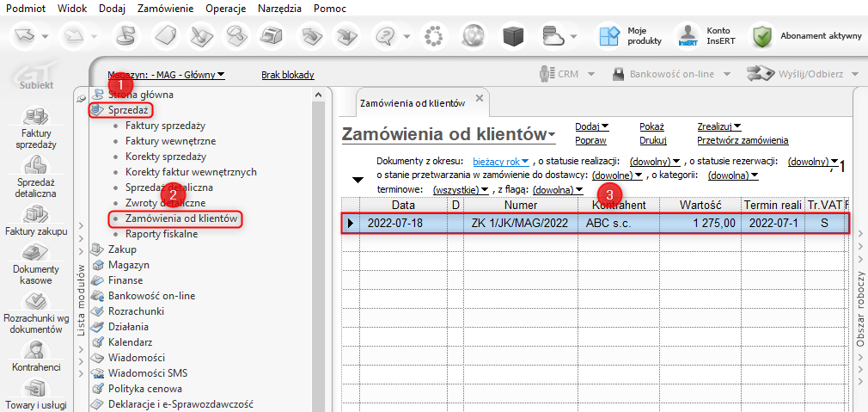
Task: Open Towary i usługi sidebar shortcut
Action: click(36, 395)
